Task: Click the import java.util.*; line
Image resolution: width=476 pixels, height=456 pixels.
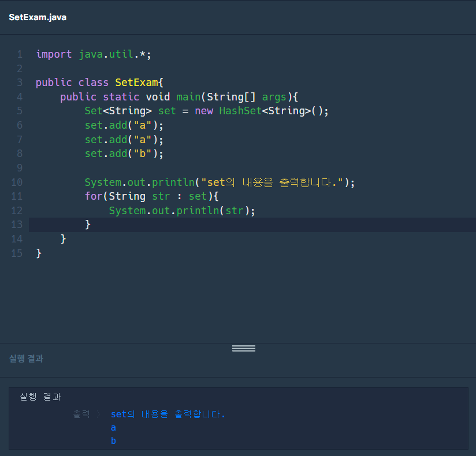Action: [x=94, y=54]
